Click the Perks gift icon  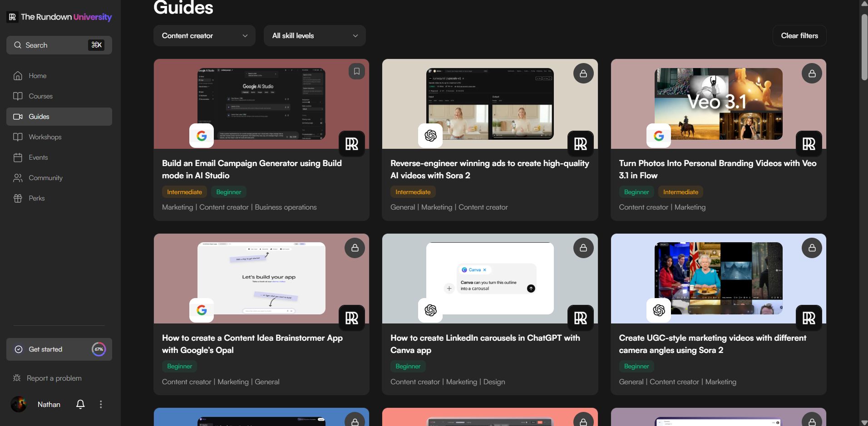click(18, 198)
